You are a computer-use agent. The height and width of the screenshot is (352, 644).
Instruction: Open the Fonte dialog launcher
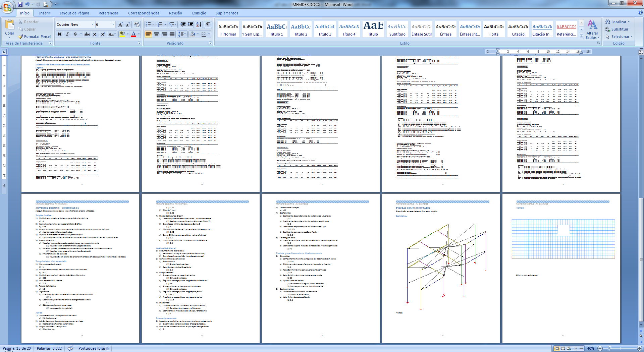pos(139,43)
